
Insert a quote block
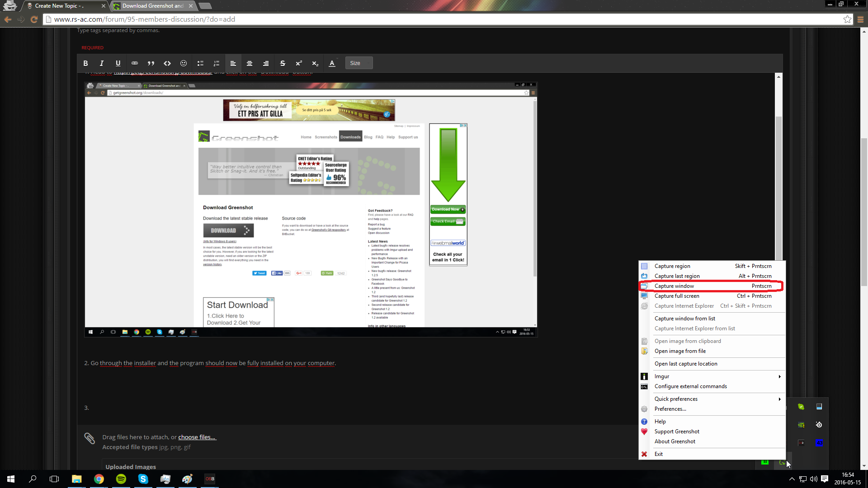(x=151, y=63)
